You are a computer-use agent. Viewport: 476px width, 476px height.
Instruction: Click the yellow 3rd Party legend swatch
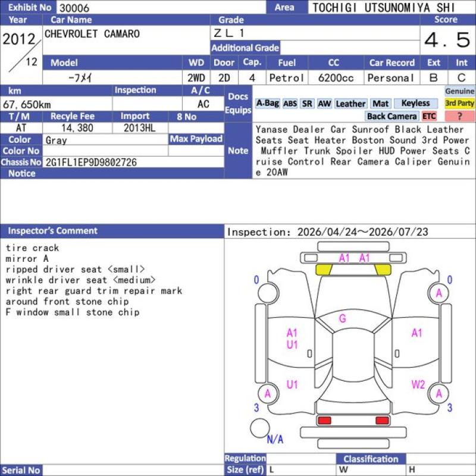[459, 103]
